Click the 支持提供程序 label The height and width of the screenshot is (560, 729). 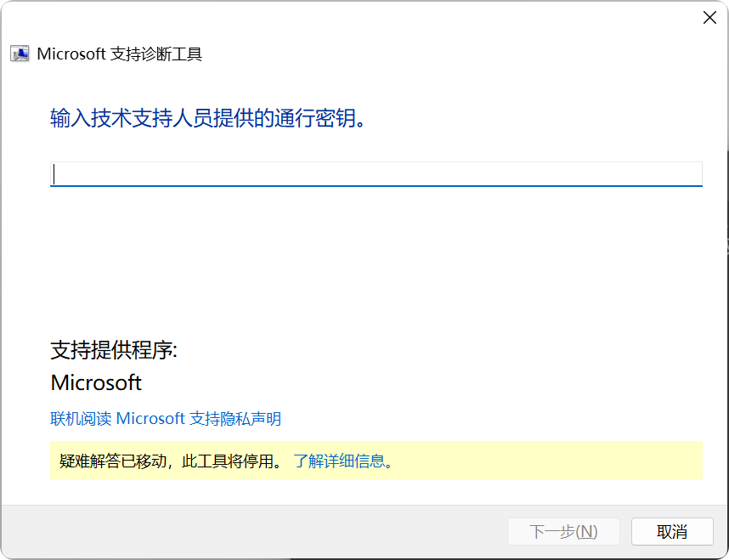pyautogui.click(x=114, y=350)
